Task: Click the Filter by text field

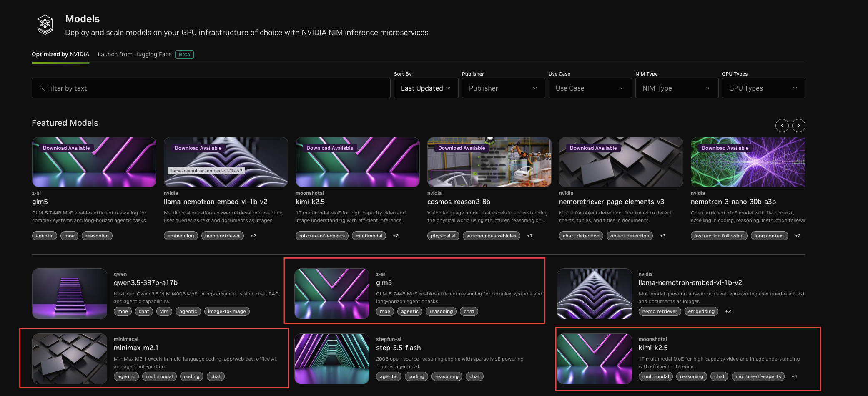Action: [211, 88]
